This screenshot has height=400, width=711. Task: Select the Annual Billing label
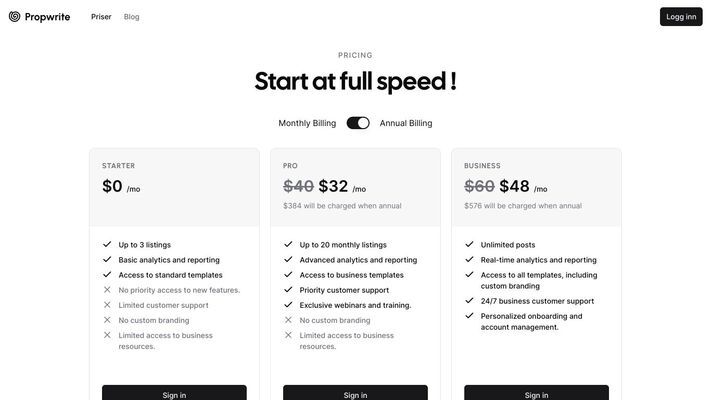(406, 123)
